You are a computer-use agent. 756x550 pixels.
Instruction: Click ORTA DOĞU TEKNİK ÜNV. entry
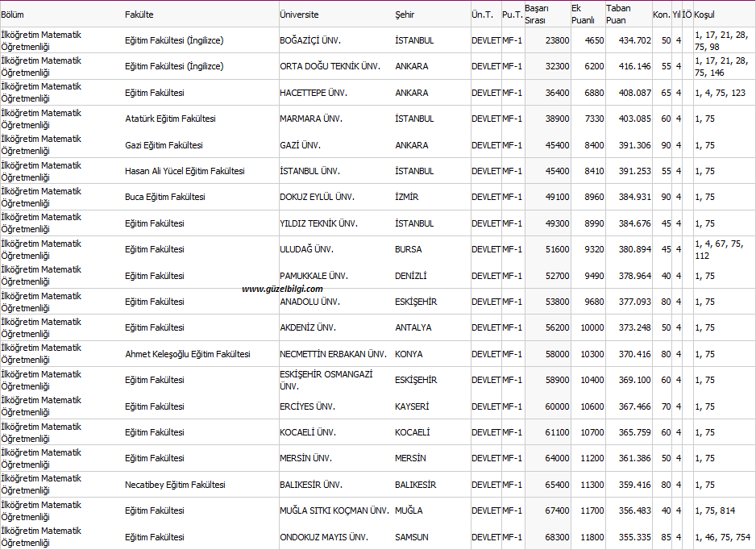click(330, 66)
